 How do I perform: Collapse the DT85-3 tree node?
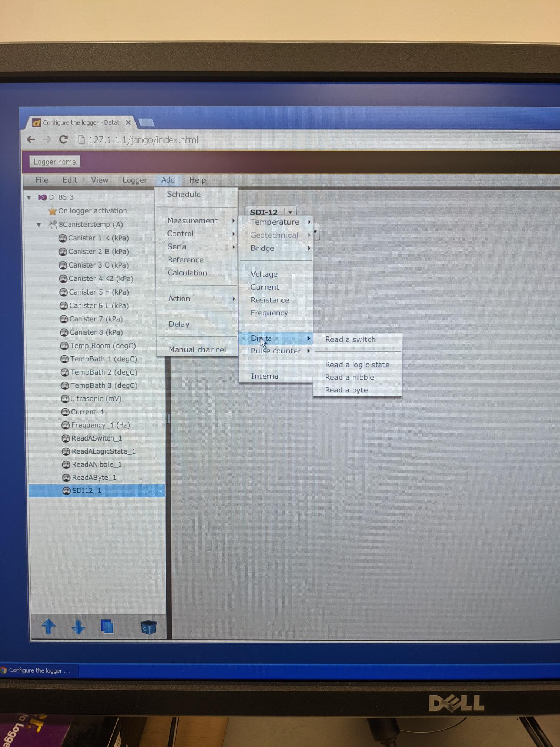[29, 197]
